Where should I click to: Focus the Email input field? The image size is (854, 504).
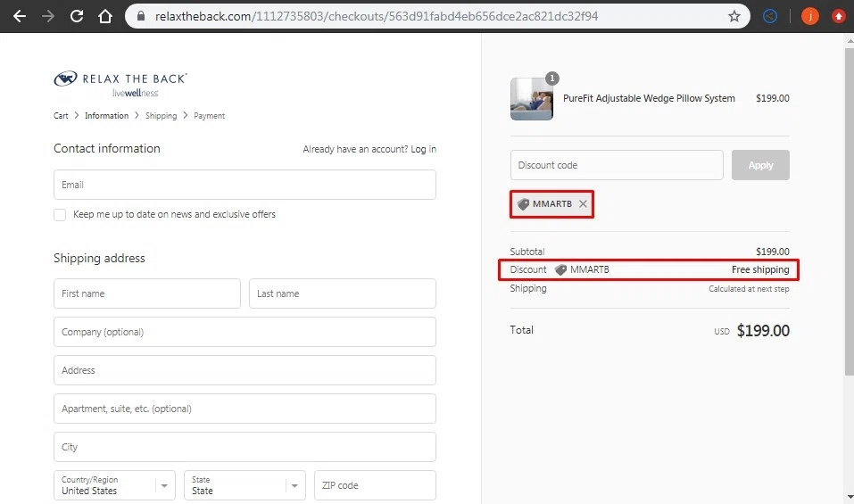[245, 185]
